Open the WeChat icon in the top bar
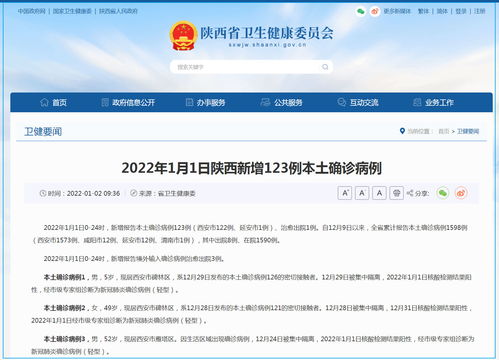 point(360,11)
